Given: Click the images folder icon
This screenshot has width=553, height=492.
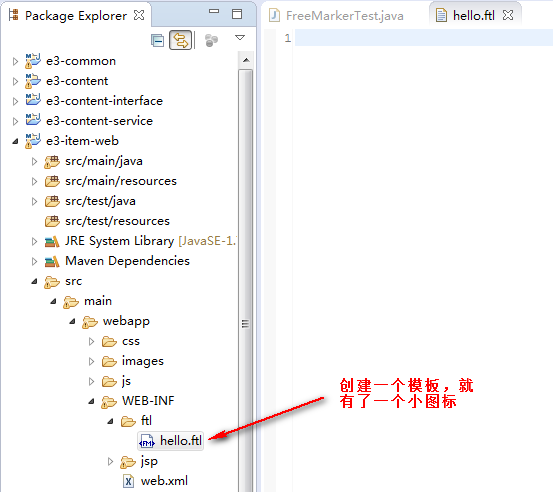Looking at the screenshot, I should click(109, 362).
